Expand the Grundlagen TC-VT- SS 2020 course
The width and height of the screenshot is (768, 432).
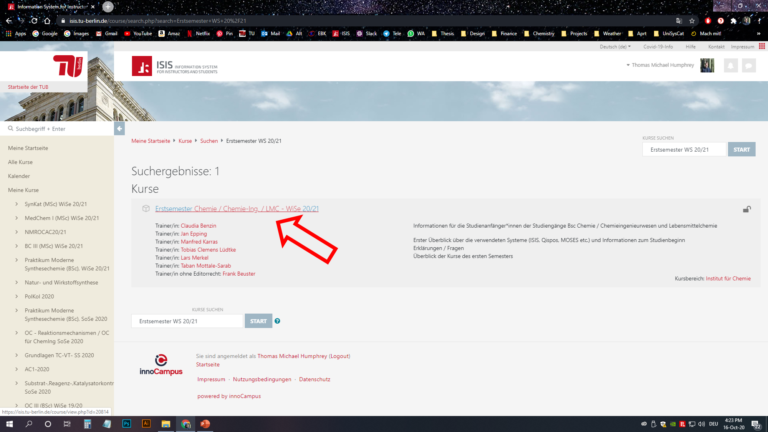(x=17, y=355)
